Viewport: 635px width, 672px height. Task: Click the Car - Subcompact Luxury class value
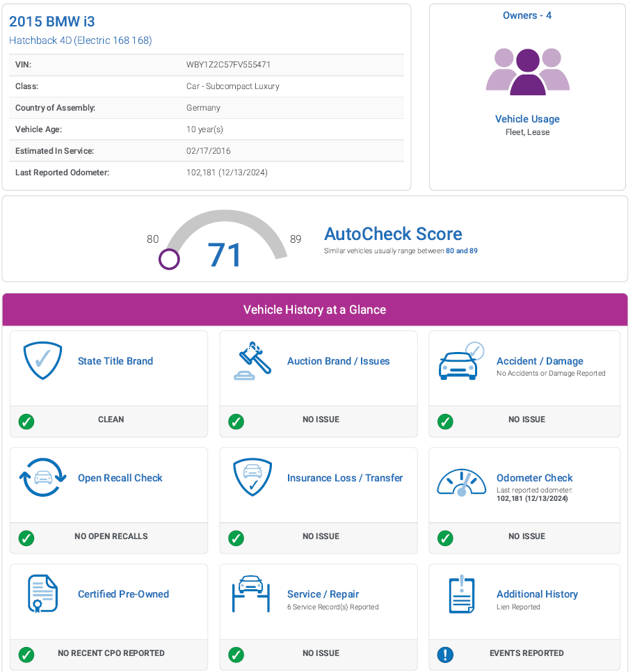233,86
